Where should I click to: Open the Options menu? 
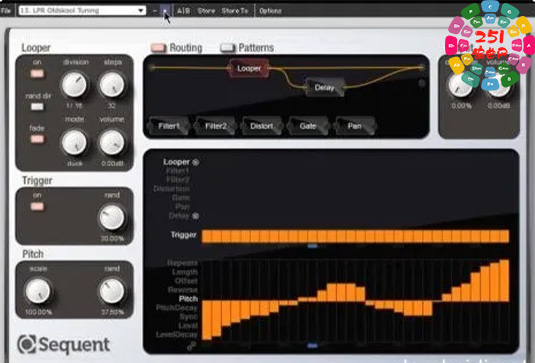(x=270, y=11)
